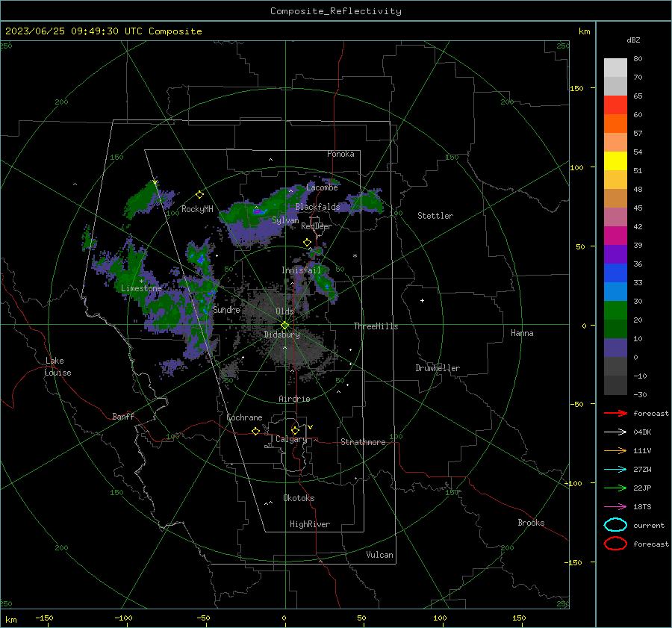Click the cyan current ellipse legend icon

[615, 525]
